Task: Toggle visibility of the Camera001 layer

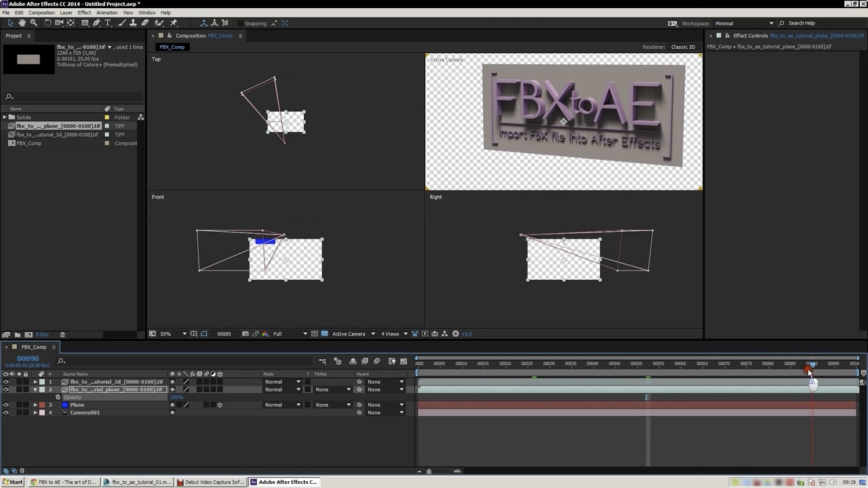Action: [x=7, y=412]
